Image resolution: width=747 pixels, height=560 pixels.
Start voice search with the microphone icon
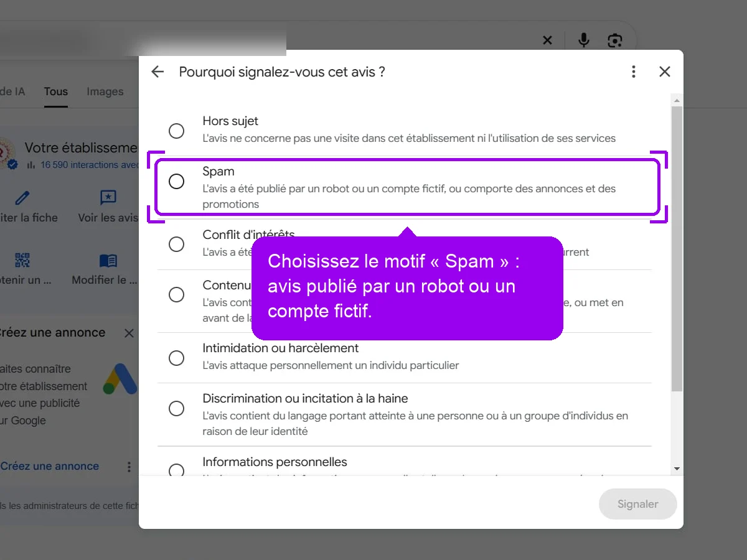coord(584,40)
